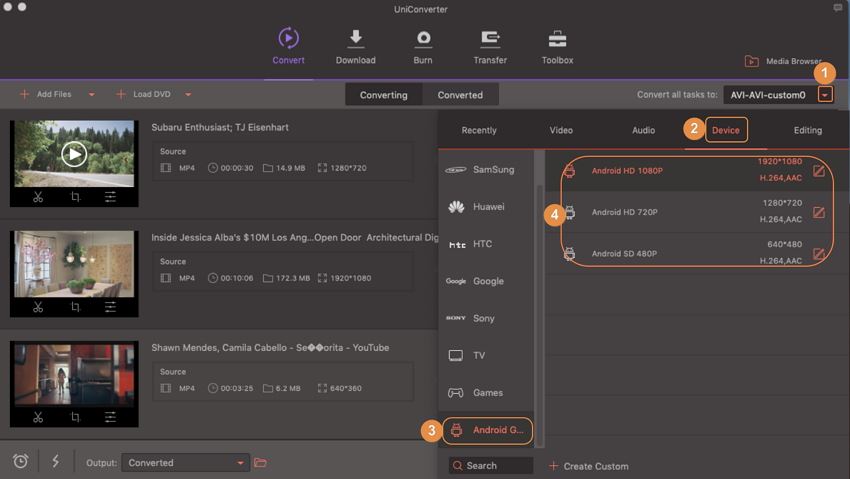
Task: Edit the Android HD 1080P preset
Action: (x=819, y=171)
